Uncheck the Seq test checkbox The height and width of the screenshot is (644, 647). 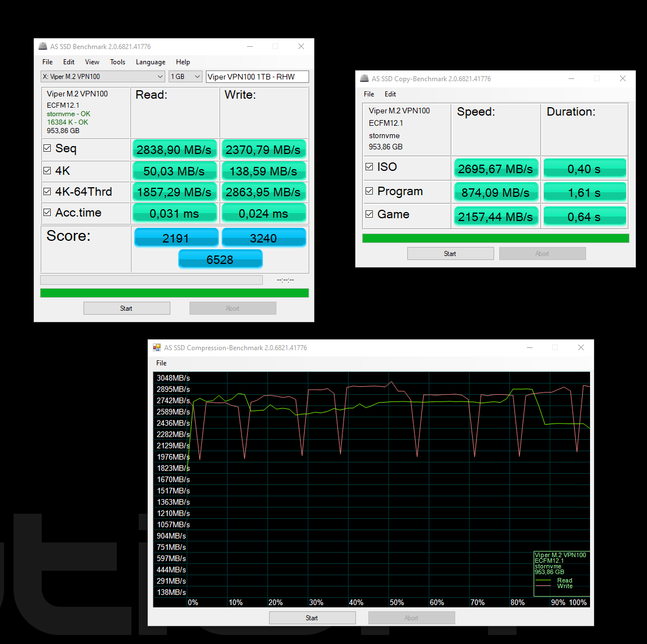[x=47, y=148]
